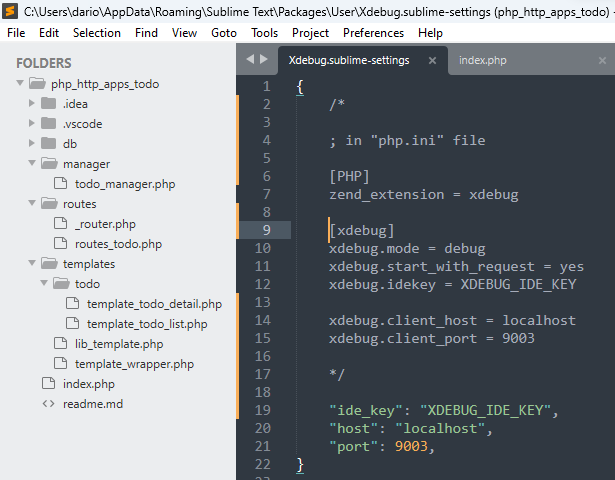Open lib_template.php from the sidebar
The height and width of the screenshot is (480, 615).
point(119,344)
